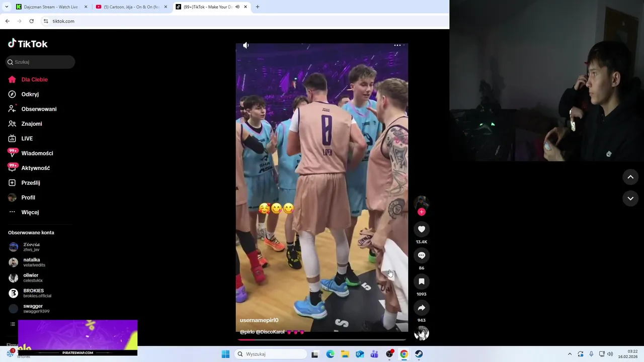Open BROKIES followed account

point(31,293)
